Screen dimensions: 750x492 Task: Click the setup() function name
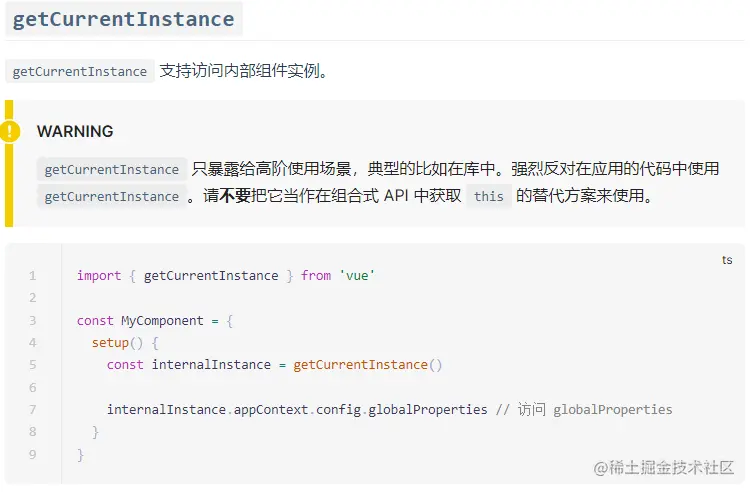(x=117, y=343)
